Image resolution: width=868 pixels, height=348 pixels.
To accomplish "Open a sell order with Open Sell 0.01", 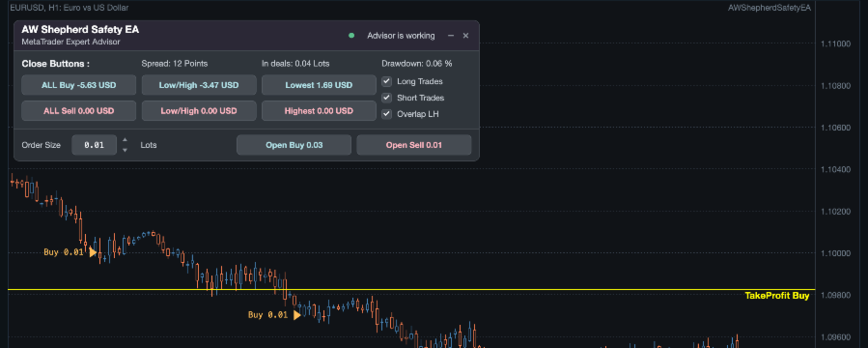I will 414,145.
